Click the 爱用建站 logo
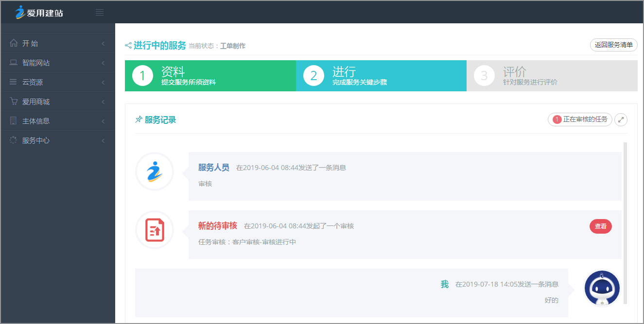Image resolution: width=644 pixels, height=324 pixels. (x=39, y=12)
